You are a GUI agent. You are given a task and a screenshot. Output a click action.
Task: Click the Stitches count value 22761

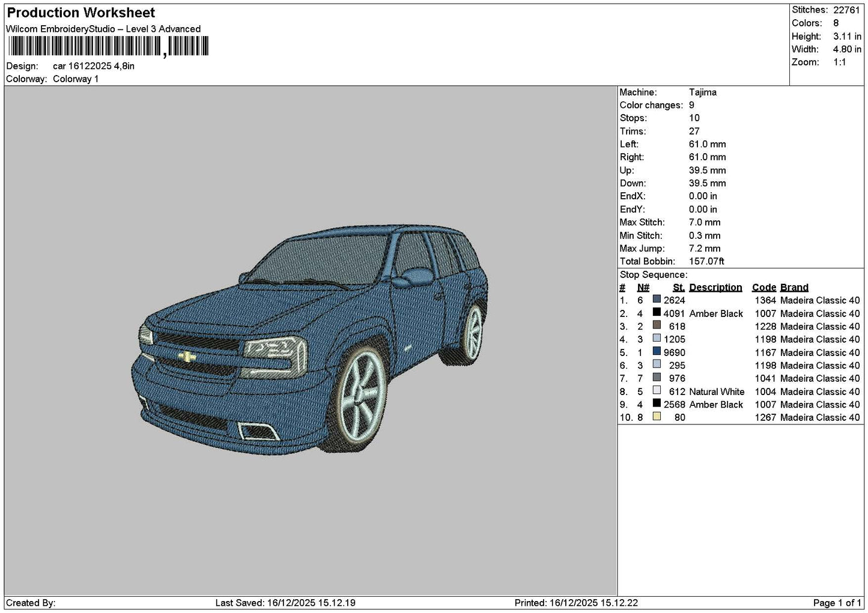coord(846,10)
